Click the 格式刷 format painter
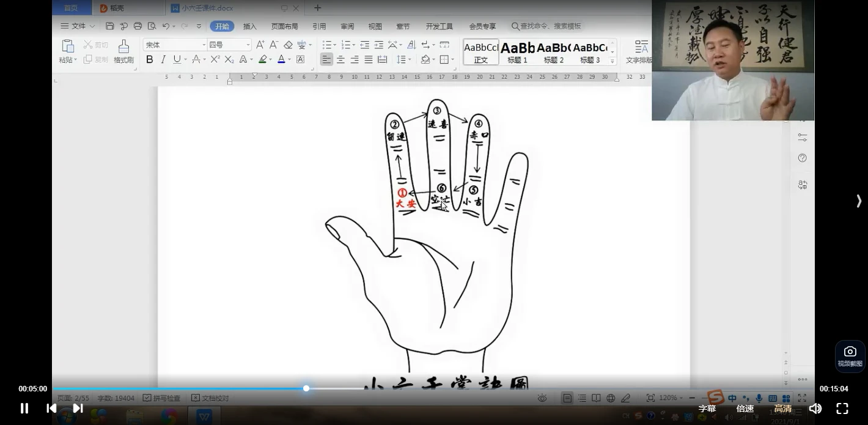Viewport: 868px width, 425px height. pos(123,51)
